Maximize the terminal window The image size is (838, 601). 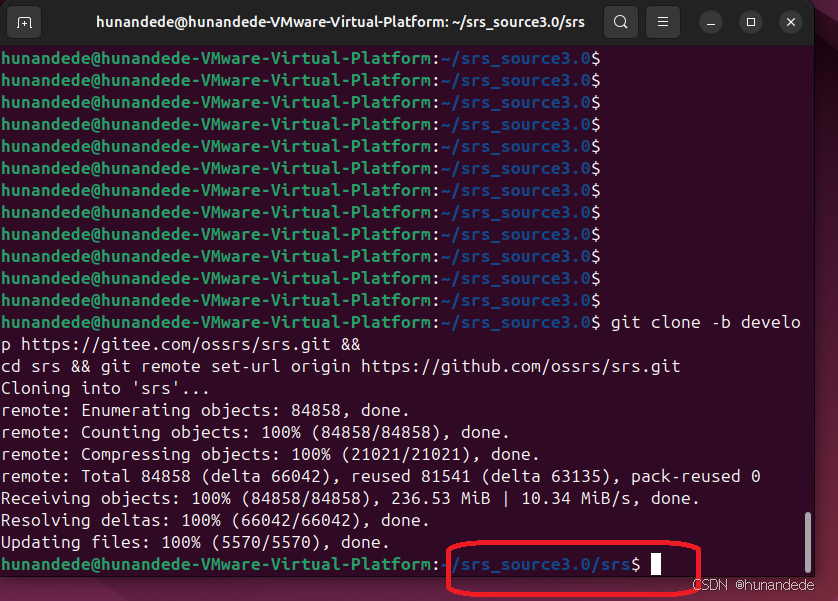(751, 22)
